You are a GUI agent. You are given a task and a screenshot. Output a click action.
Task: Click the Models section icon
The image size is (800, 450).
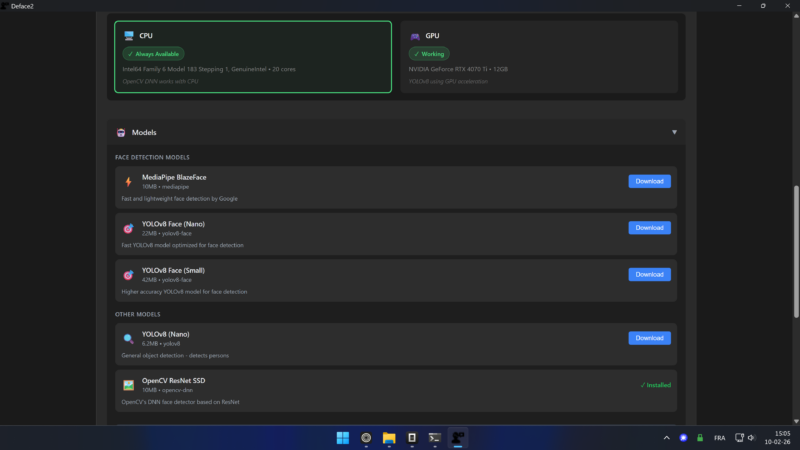[x=121, y=133]
